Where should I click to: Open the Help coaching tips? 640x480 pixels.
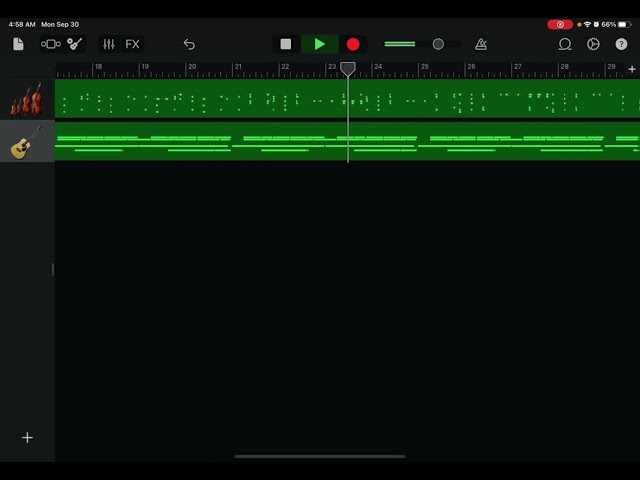coord(621,44)
